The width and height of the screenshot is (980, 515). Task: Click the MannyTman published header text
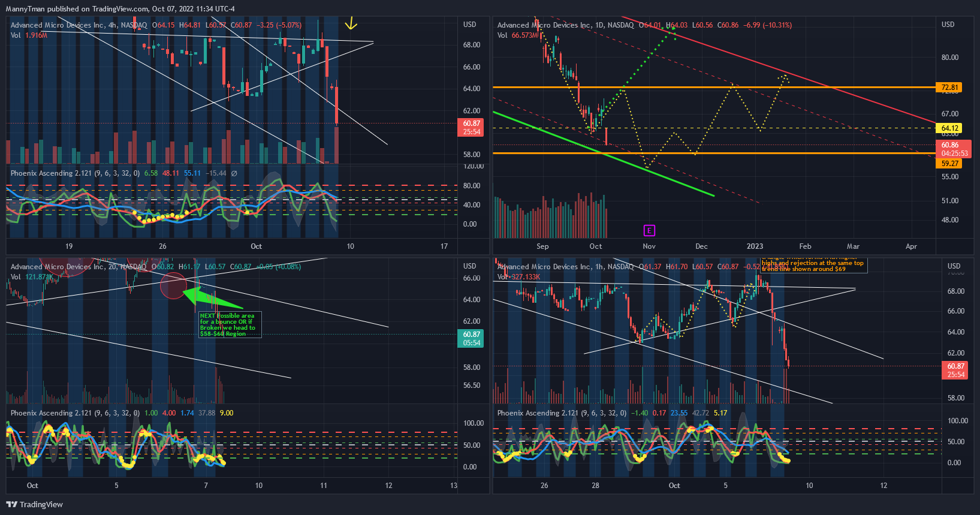120,9
